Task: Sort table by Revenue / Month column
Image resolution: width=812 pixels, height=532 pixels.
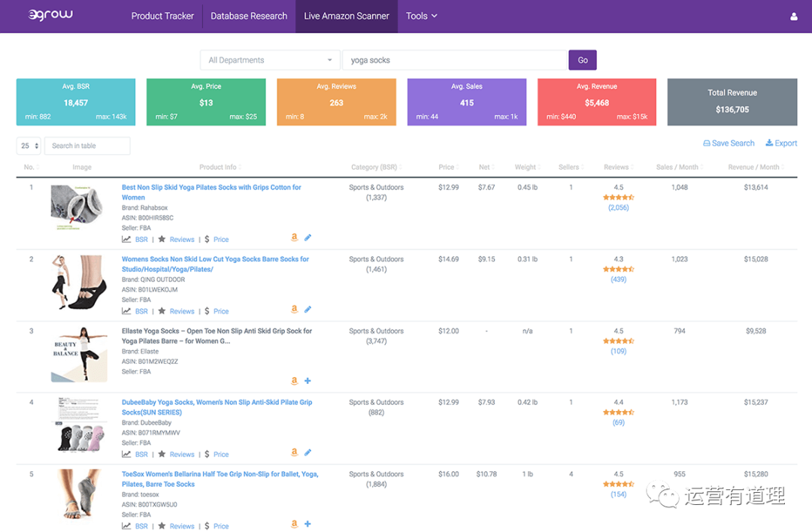Action: (x=756, y=167)
